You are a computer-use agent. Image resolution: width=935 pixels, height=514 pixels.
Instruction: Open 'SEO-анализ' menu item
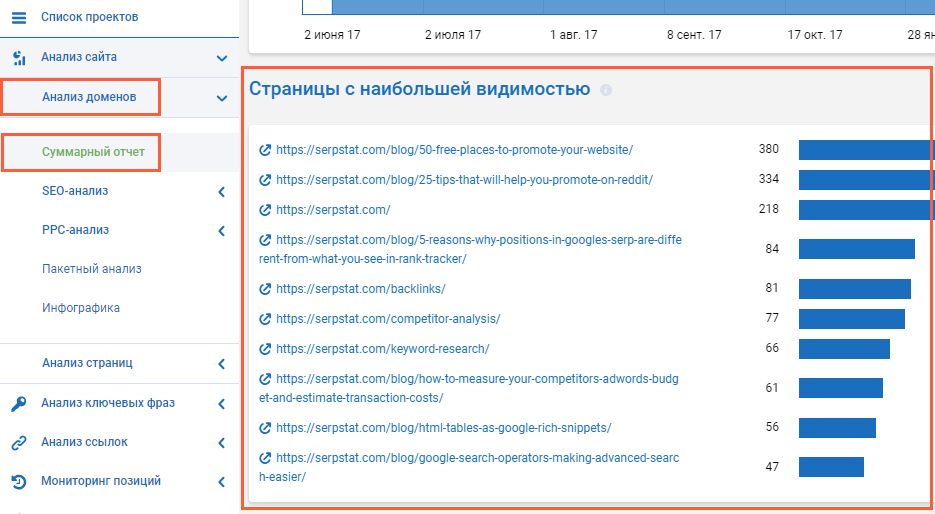point(75,191)
